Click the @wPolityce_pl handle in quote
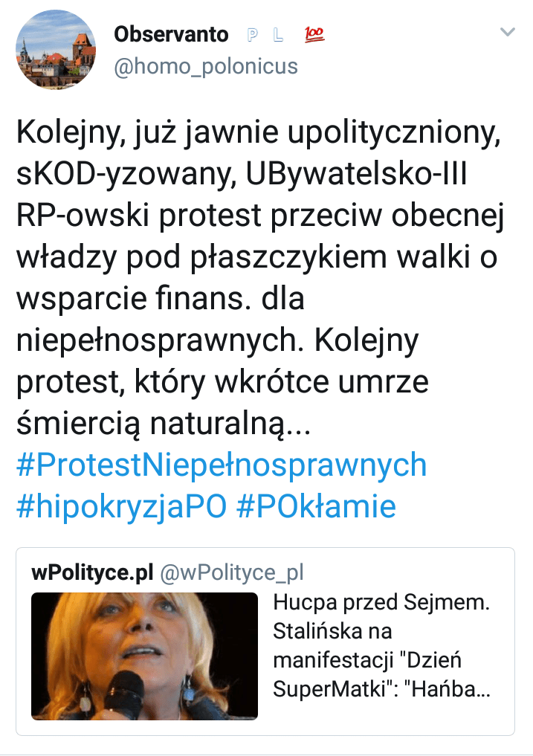Screen dimensions: 533x756 (x=232, y=572)
